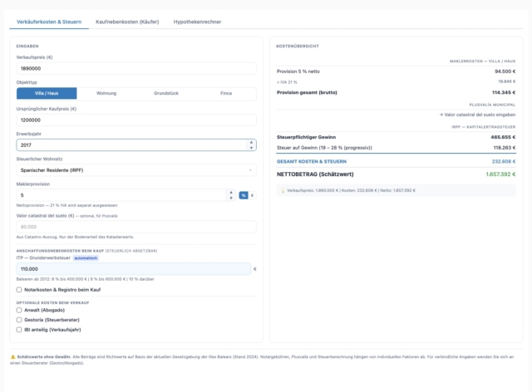
Task: Focus the Valor catastral del suelo field
Action: click(136, 227)
